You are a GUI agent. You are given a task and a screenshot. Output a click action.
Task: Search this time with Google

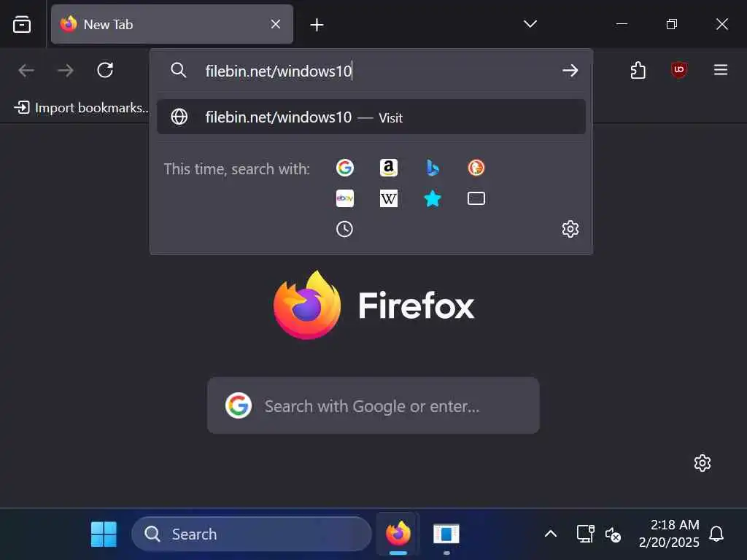click(345, 168)
